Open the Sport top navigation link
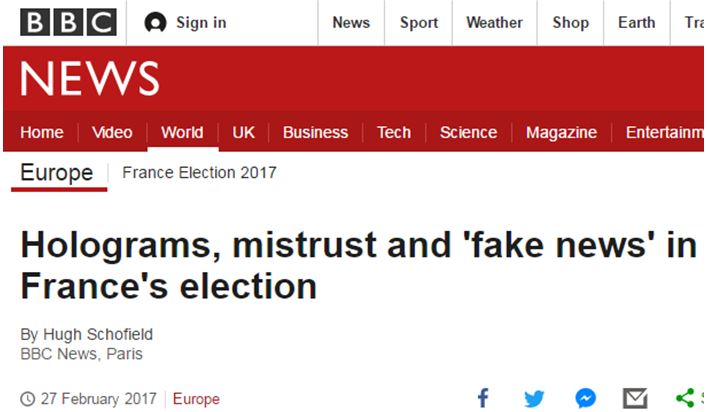 419,22
